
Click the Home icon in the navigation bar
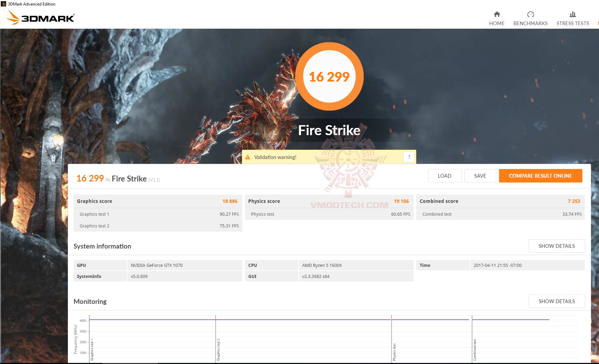[497, 15]
